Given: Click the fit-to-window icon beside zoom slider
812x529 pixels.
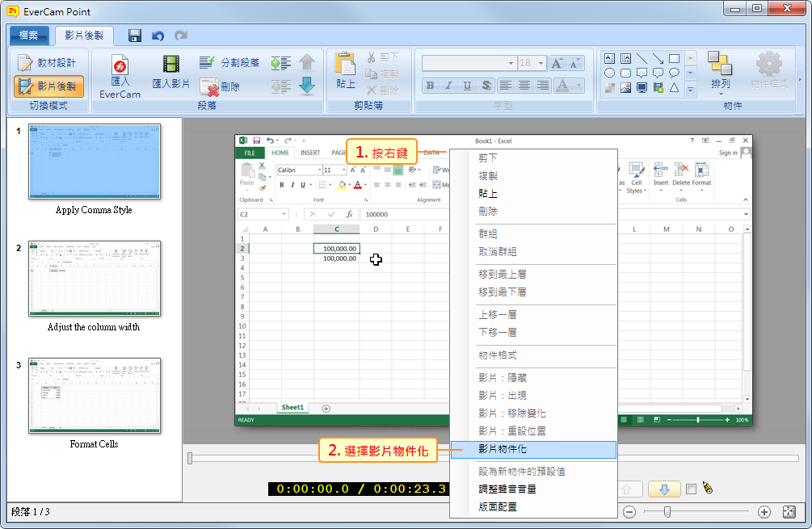Looking at the screenshot, I should pos(789,512).
